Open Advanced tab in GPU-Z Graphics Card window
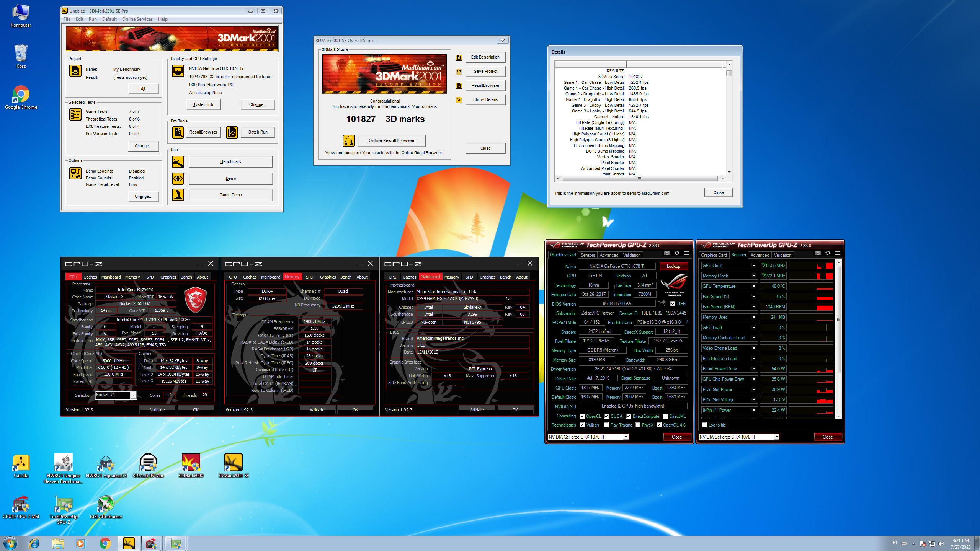The image size is (980, 551). (x=609, y=255)
